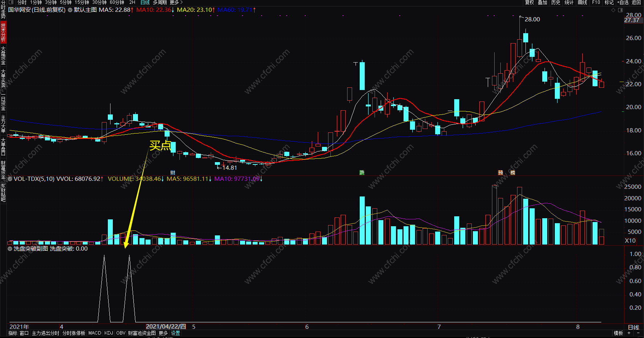Click the X10 volume scale label
Viewport: 644px width, 338px height.
[x=630, y=241]
